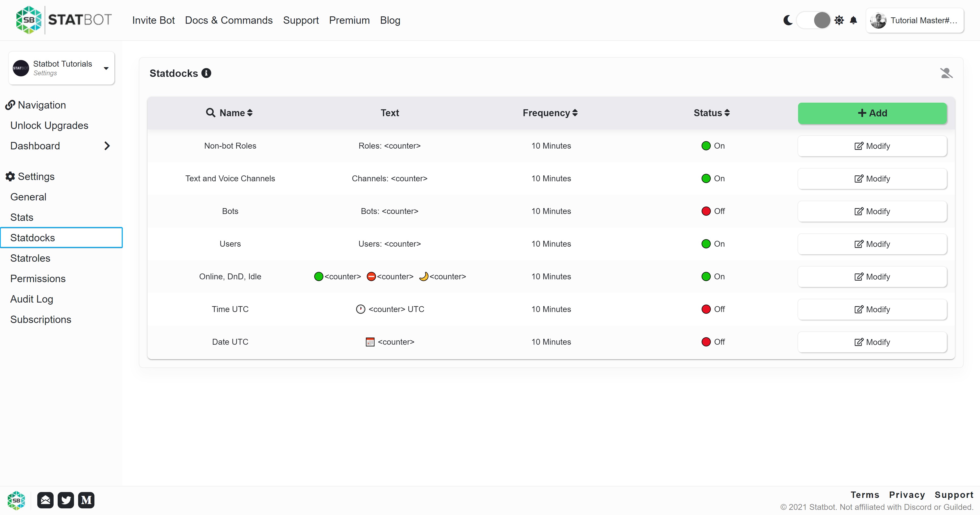Open the Medium icon in footer
Screen dimensions: 980x515
click(86, 500)
